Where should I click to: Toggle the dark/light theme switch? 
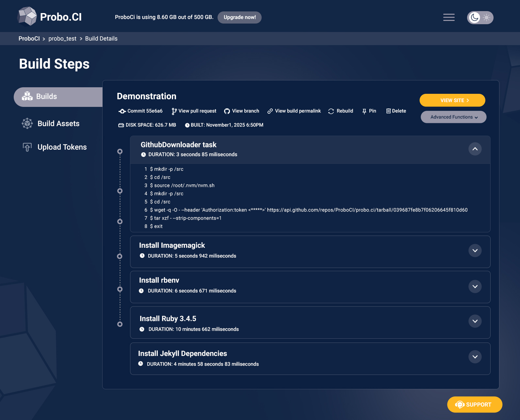[480, 17]
